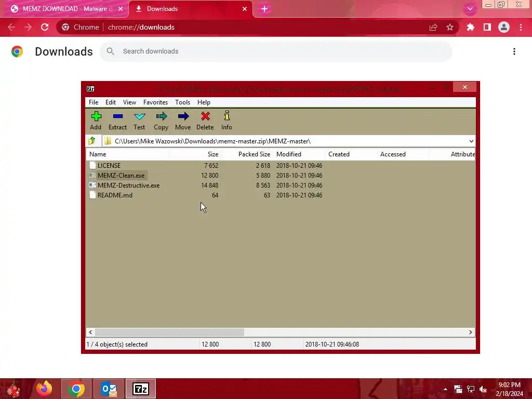Open the Edit menu in 7-Zip
Viewport: 532px width, 399px height.
111,102
